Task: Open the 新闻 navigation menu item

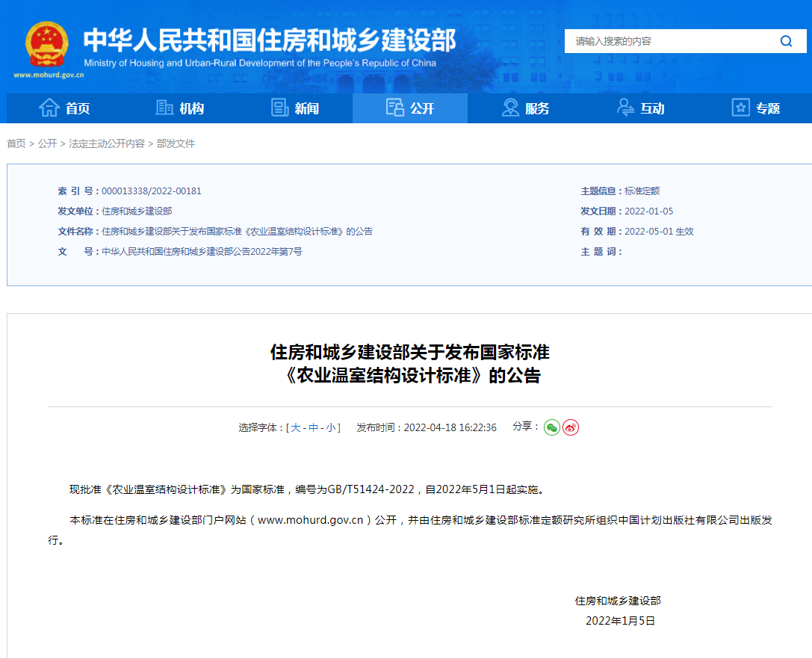Action: pos(306,109)
